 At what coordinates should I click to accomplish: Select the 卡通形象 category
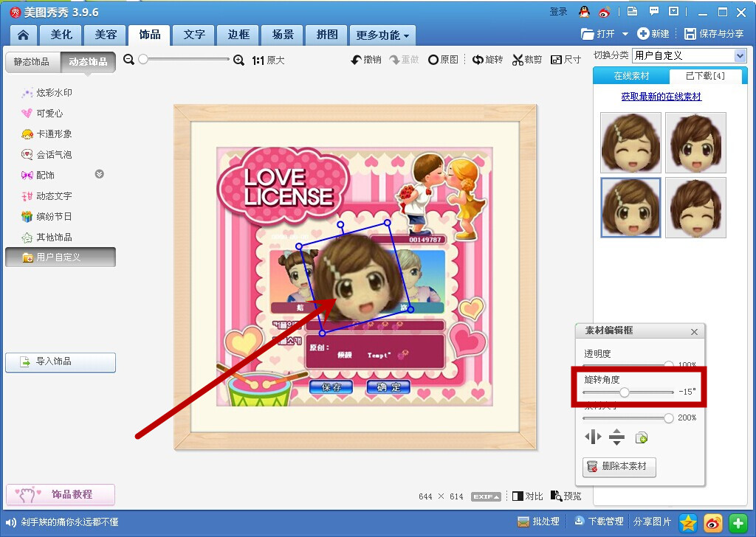point(47,134)
